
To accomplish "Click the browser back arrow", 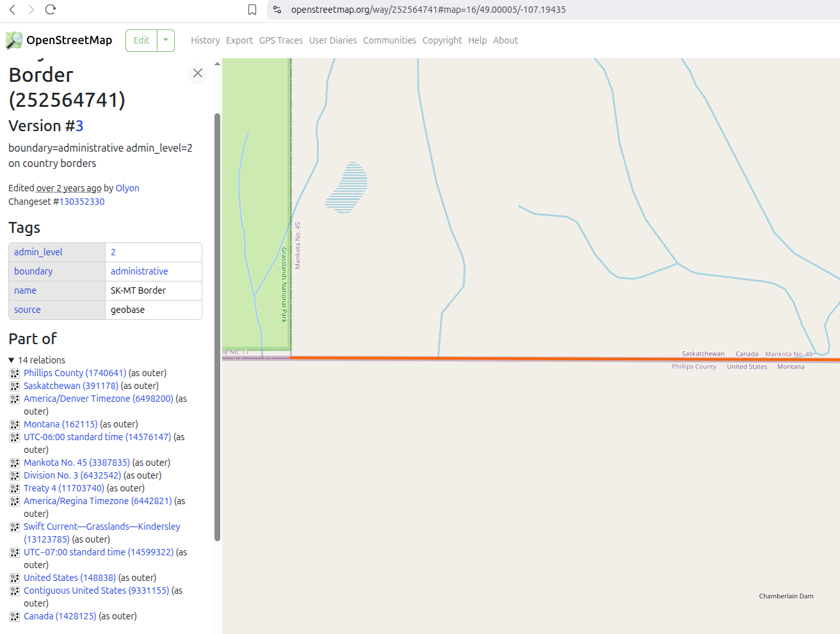I will 12,10.
